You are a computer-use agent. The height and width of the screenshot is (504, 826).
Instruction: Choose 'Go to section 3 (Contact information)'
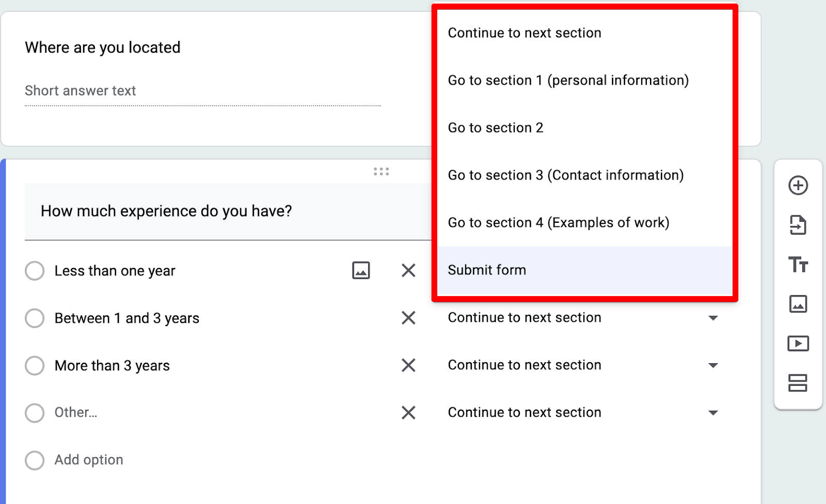[x=566, y=175]
